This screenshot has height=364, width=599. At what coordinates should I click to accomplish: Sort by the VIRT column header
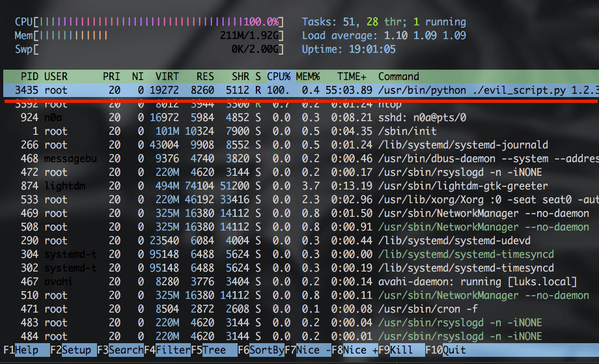click(167, 76)
